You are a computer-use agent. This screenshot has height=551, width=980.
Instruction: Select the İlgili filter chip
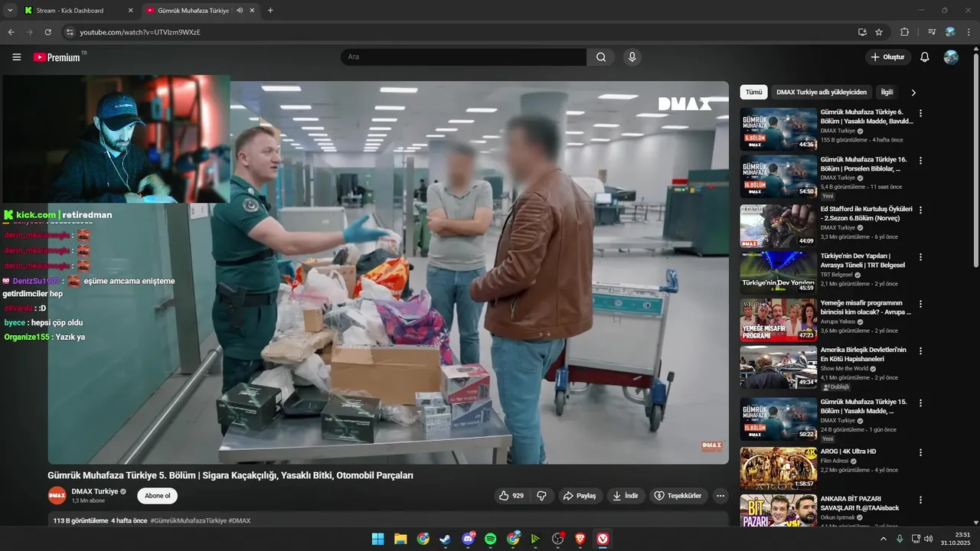[887, 93]
